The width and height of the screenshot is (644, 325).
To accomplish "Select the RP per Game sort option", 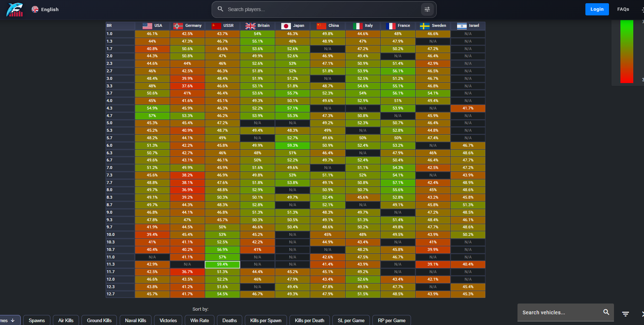I will (392, 320).
